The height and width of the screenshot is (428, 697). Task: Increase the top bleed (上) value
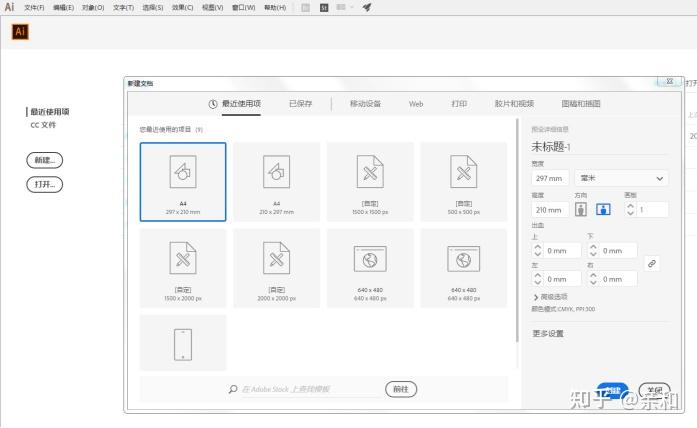537,247
